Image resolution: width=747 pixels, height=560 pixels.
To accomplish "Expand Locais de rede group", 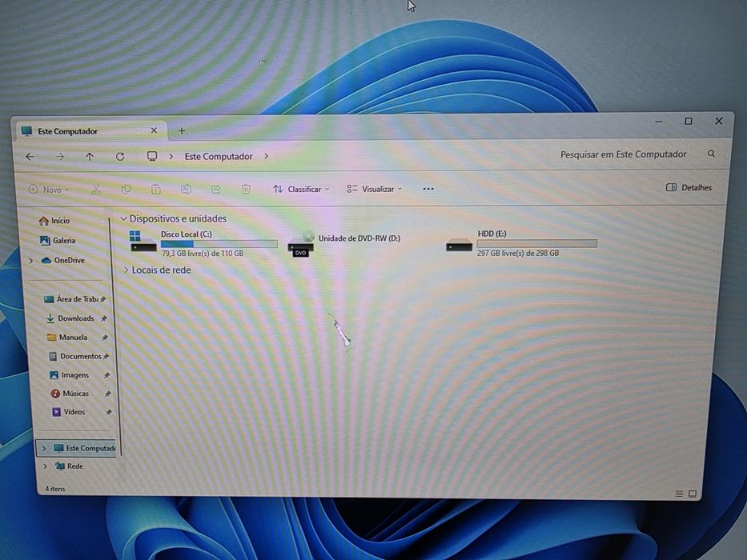I will 127,270.
